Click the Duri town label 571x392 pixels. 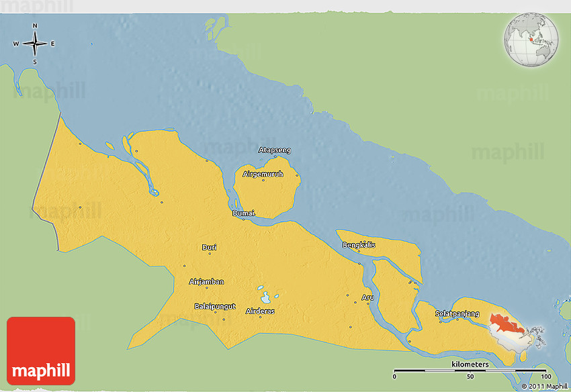point(210,248)
